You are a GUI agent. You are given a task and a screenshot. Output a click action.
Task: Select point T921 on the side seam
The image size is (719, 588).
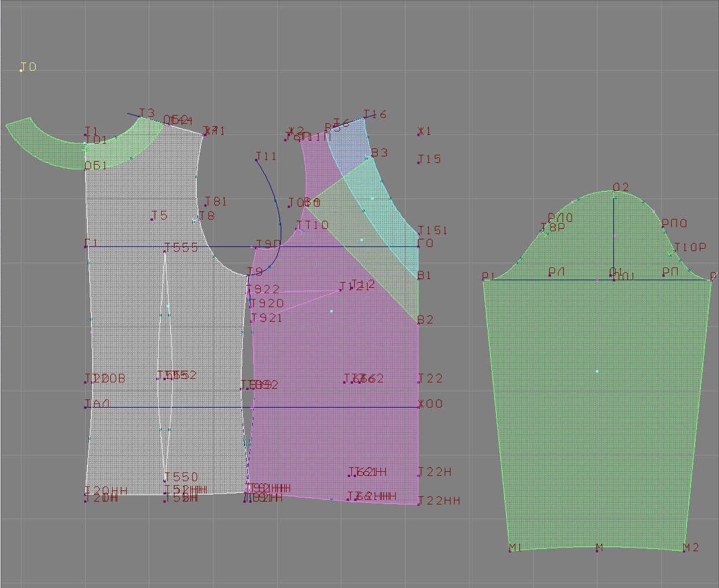click(252, 322)
